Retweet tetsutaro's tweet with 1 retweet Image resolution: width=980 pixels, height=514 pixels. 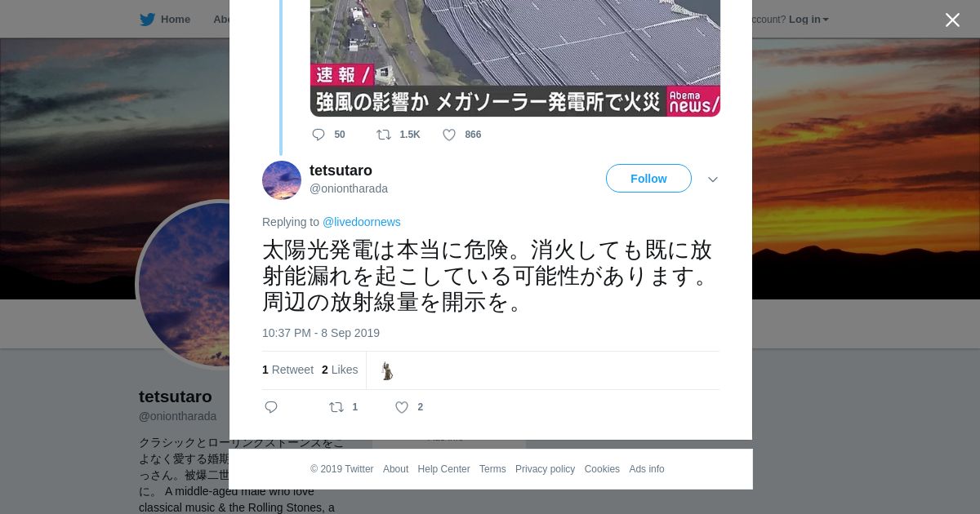point(336,407)
